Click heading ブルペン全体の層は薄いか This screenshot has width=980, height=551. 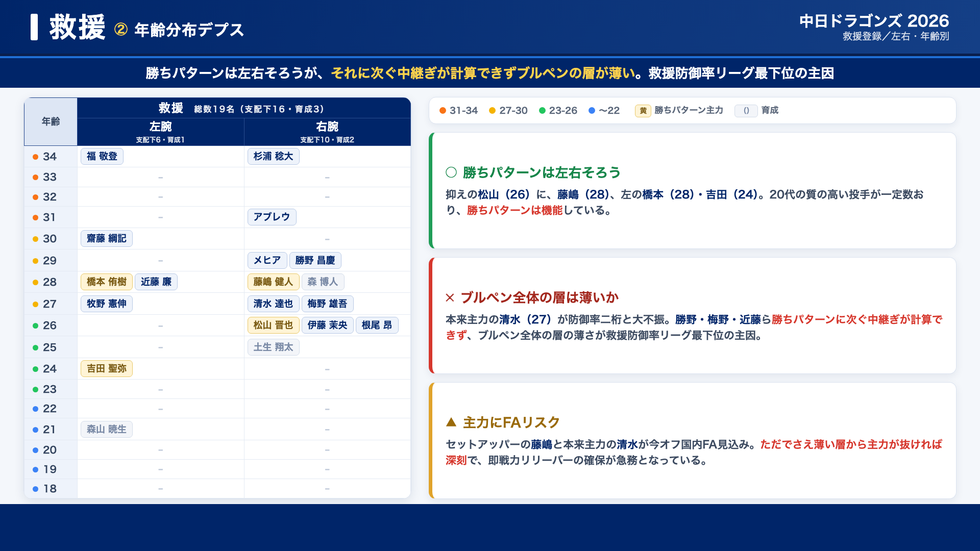[540, 297]
